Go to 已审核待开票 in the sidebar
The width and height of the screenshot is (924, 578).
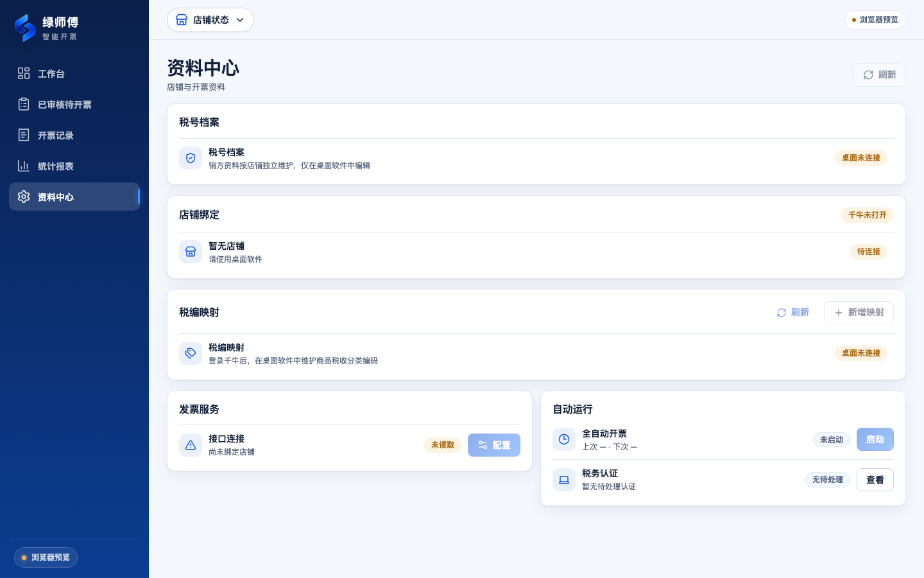point(74,104)
